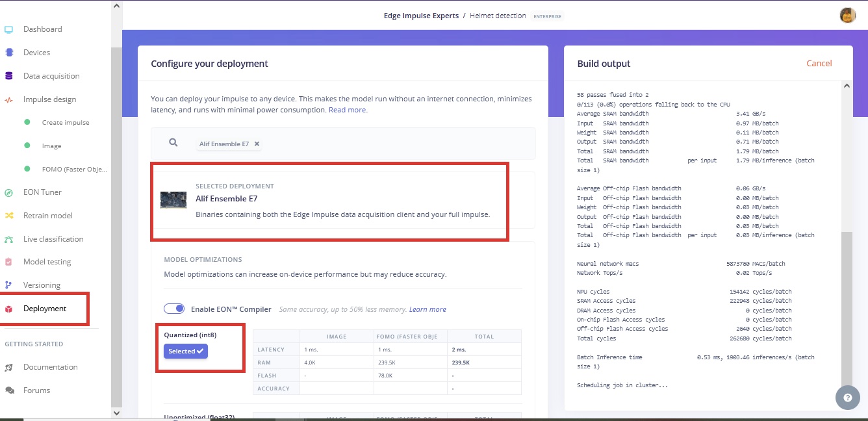Disable the EON Compiler toggle

(x=174, y=309)
